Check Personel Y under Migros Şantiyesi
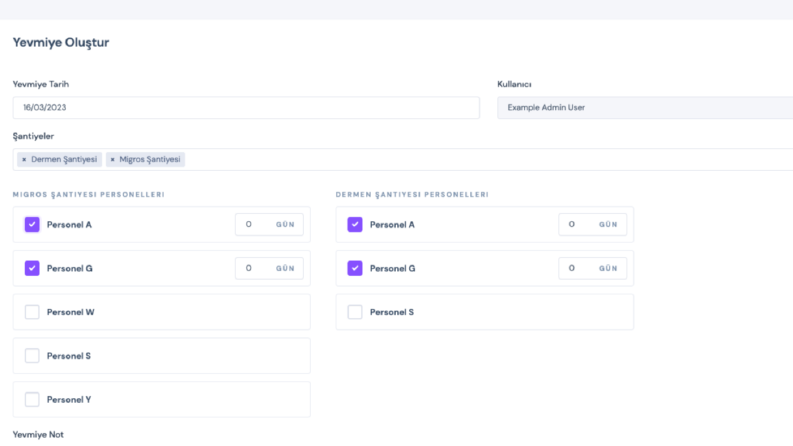This screenshot has height=446, width=793. 32,399
